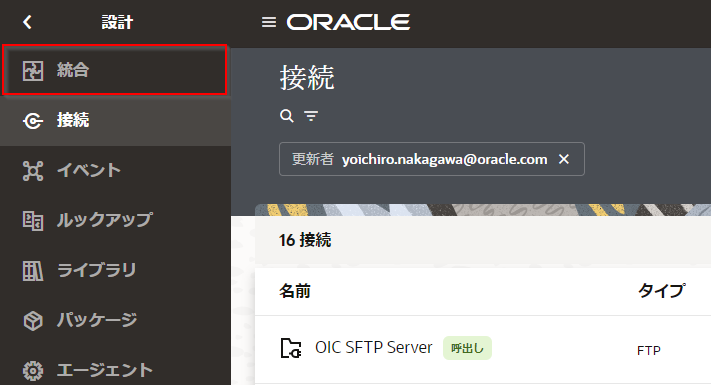
Task: Click the パッケージ box icon
Action: [x=33, y=321]
